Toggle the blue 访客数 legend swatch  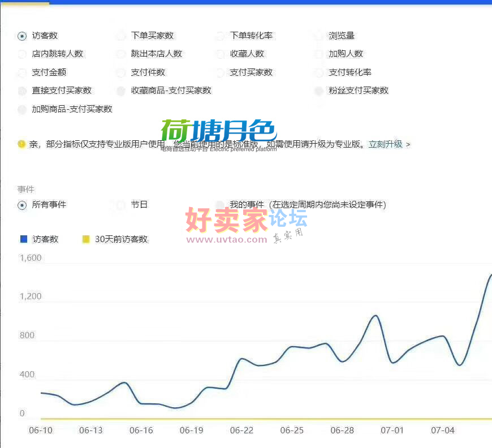coord(24,239)
